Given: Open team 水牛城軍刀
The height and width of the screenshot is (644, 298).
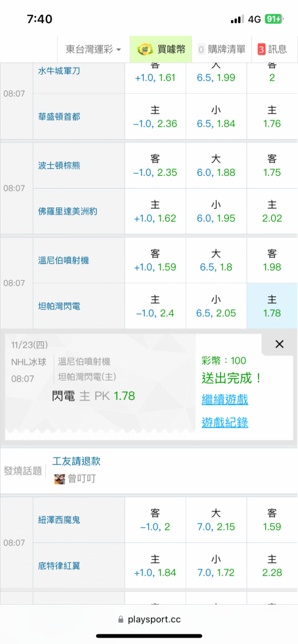Looking at the screenshot, I should pos(59,71).
